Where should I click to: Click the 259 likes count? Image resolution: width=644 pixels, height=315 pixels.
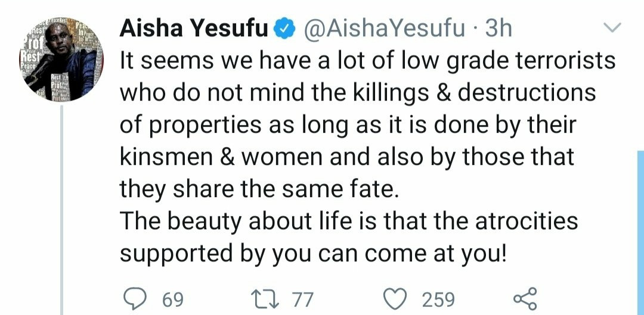coord(438,298)
